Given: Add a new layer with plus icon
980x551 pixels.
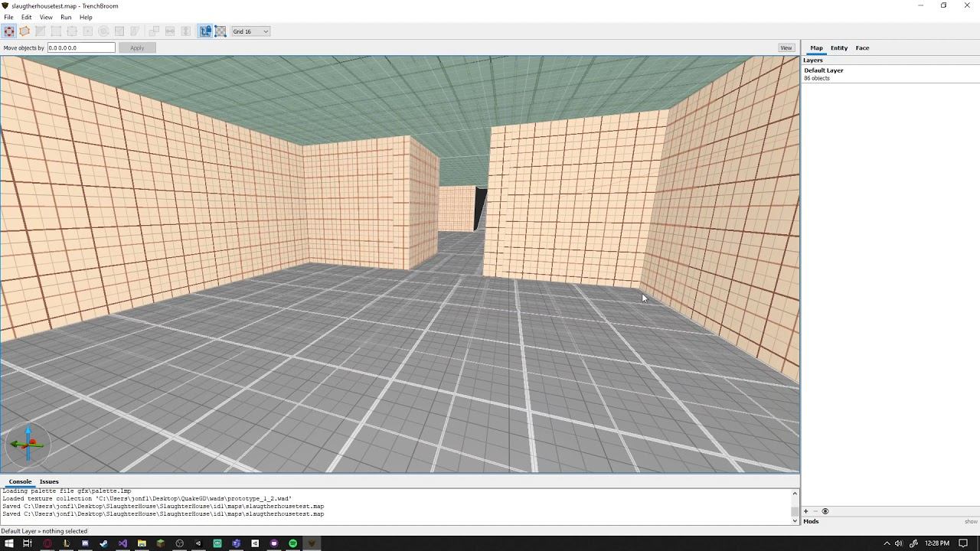Looking at the screenshot, I should 805,511.
